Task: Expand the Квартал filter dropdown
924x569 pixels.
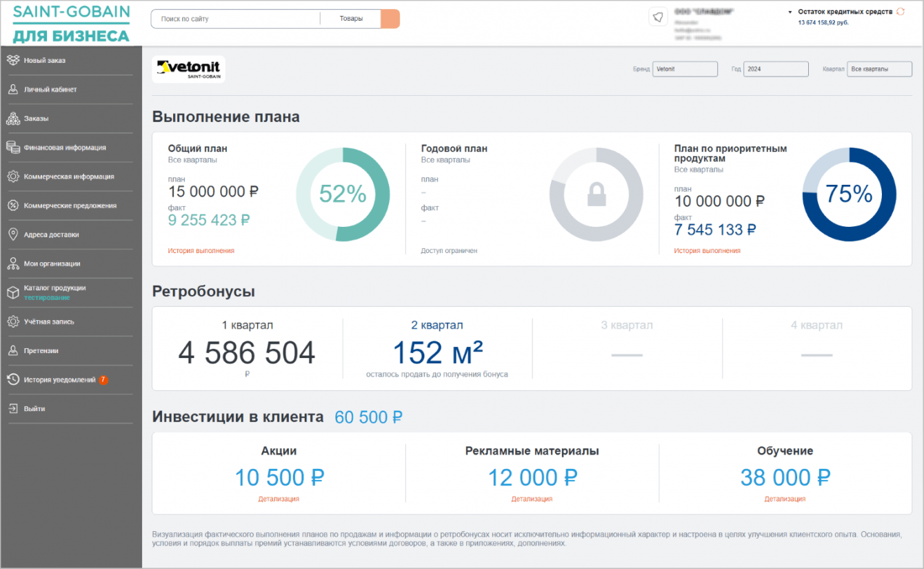Action: point(879,69)
